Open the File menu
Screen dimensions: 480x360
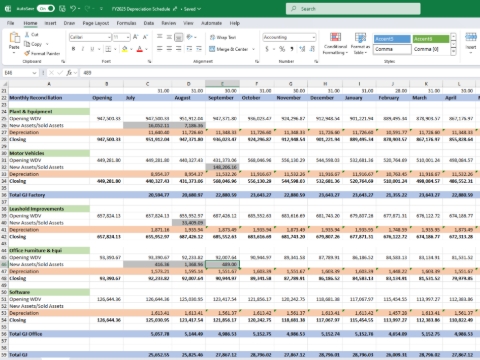pyautogui.click(x=11, y=23)
